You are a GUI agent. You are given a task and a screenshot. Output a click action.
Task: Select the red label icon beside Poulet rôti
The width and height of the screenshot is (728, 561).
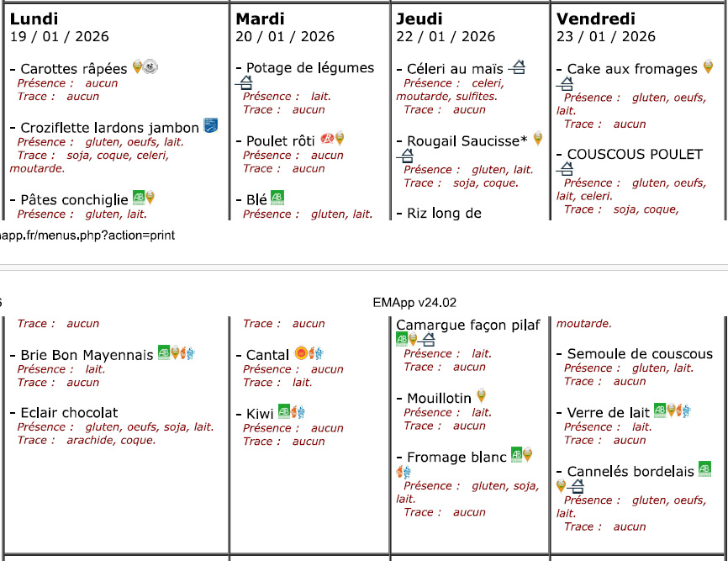point(327,140)
